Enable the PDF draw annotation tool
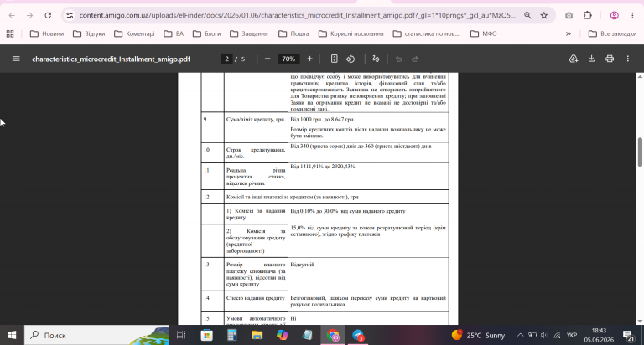 (376, 59)
